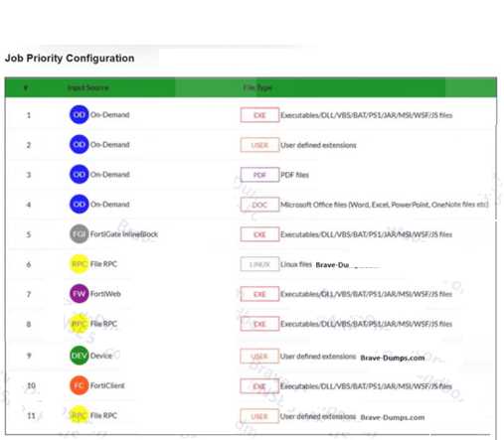The image size is (504, 440).
Task: Click the On-Demand icon in row 3
Action: (x=80, y=174)
